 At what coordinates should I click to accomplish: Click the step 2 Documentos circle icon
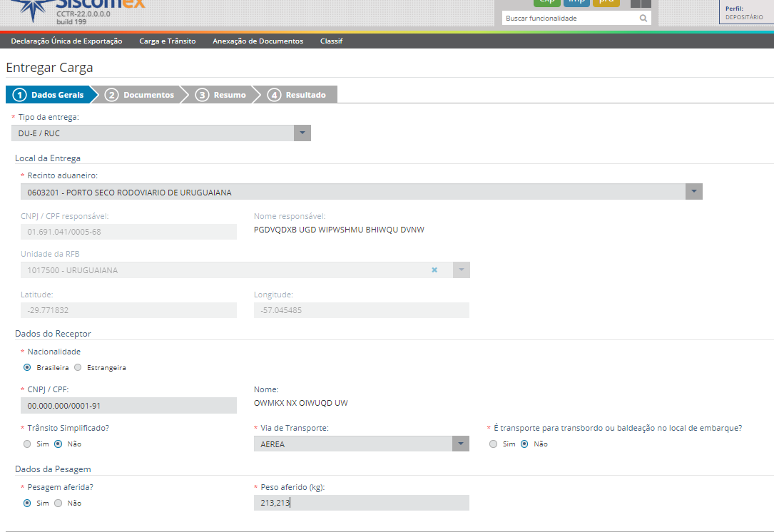click(x=111, y=95)
